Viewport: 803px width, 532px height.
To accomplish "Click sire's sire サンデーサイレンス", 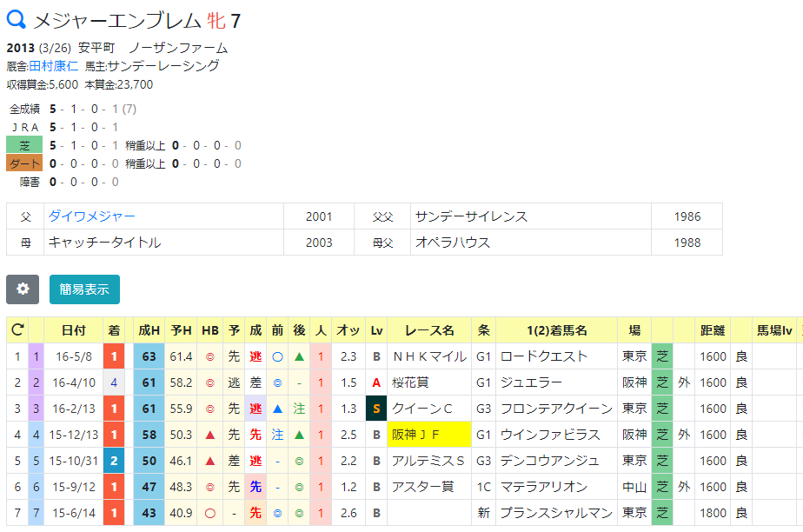I will click(471, 216).
